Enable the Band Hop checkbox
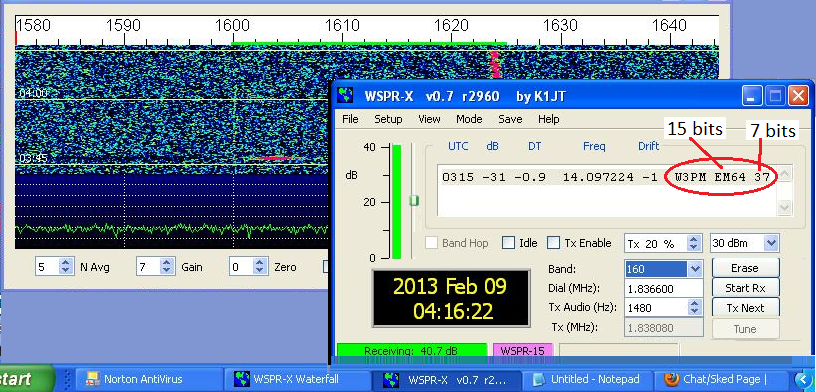This screenshot has height=392, width=816. point(431,243)
